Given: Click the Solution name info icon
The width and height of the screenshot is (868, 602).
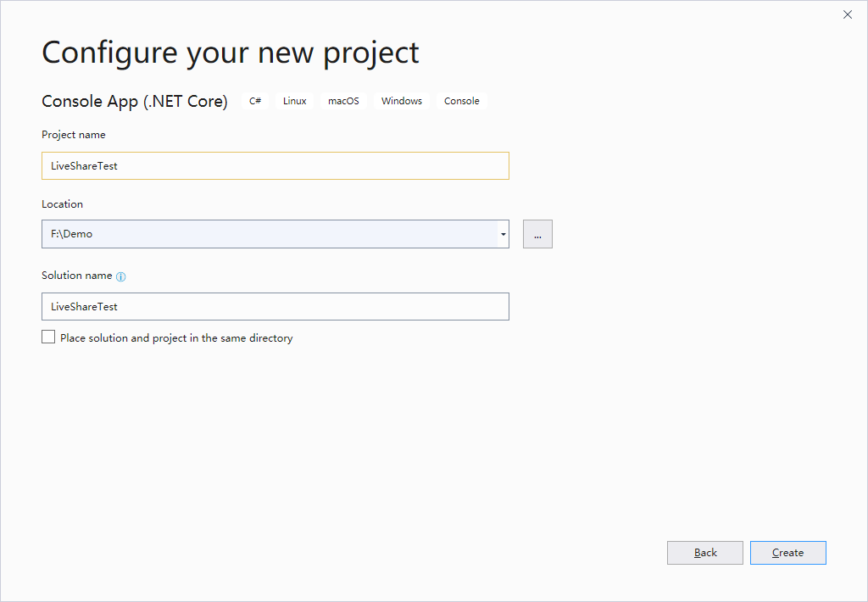Looking at the screenshot, I should tap(120, 276).
